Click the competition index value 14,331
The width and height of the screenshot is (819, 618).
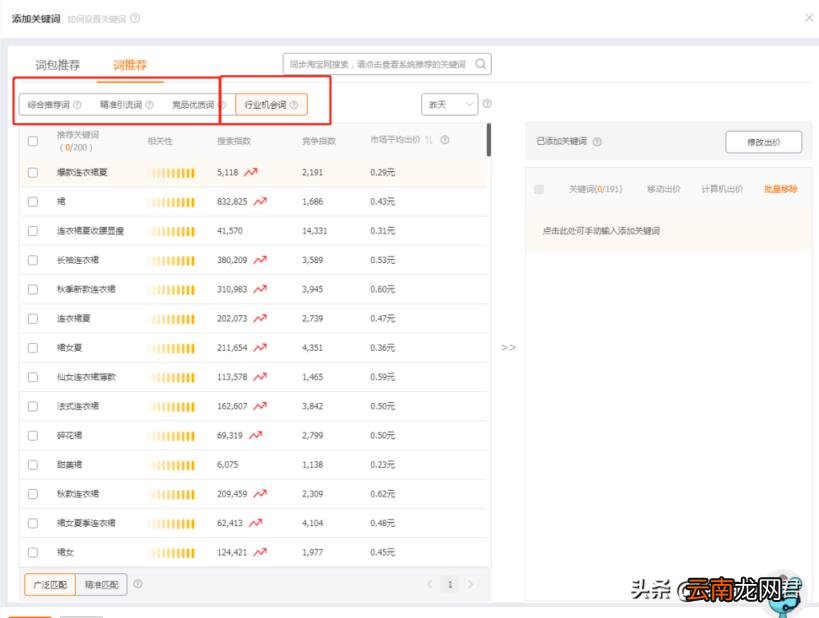(x=314, y=230)
